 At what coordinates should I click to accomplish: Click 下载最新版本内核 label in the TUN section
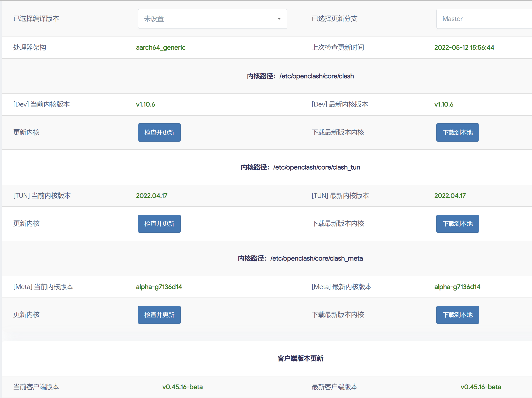tap(338, 224)
